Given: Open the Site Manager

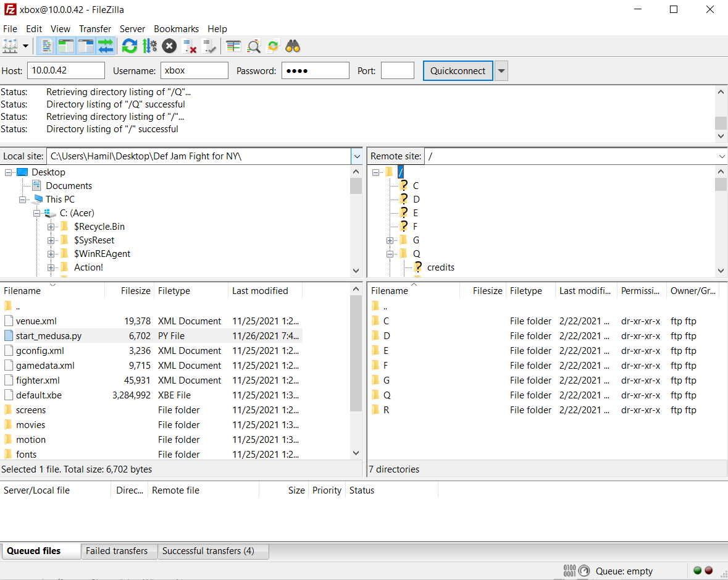Looking at the screenshot, I should 10,46.
